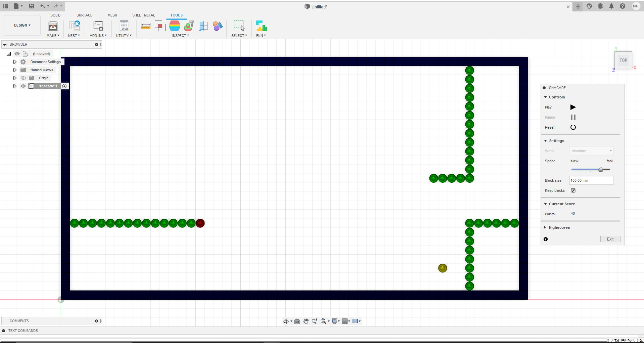The image size is (644, 343).
Task: Open the FUN dropdown menu
Action: [261, 36]
